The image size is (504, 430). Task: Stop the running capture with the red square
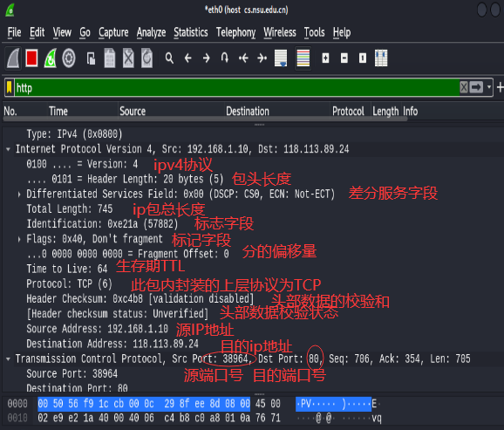[31, 58]
